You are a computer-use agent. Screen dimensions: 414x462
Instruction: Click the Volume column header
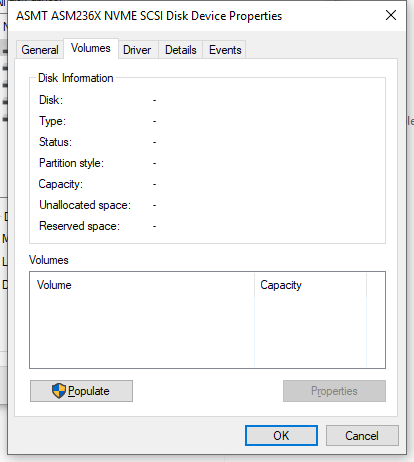click(142, 285)
